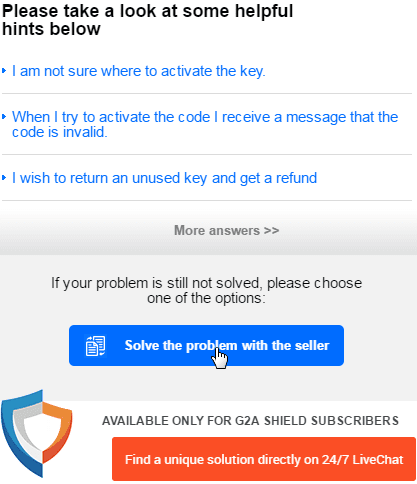
Task: Expand the More answers section
Action: point(227,230)
